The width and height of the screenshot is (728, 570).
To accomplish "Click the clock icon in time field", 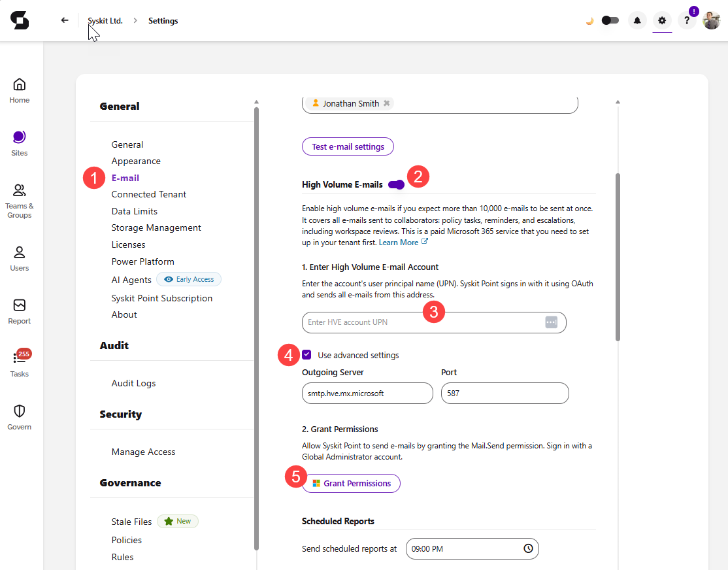I will 529,548.
